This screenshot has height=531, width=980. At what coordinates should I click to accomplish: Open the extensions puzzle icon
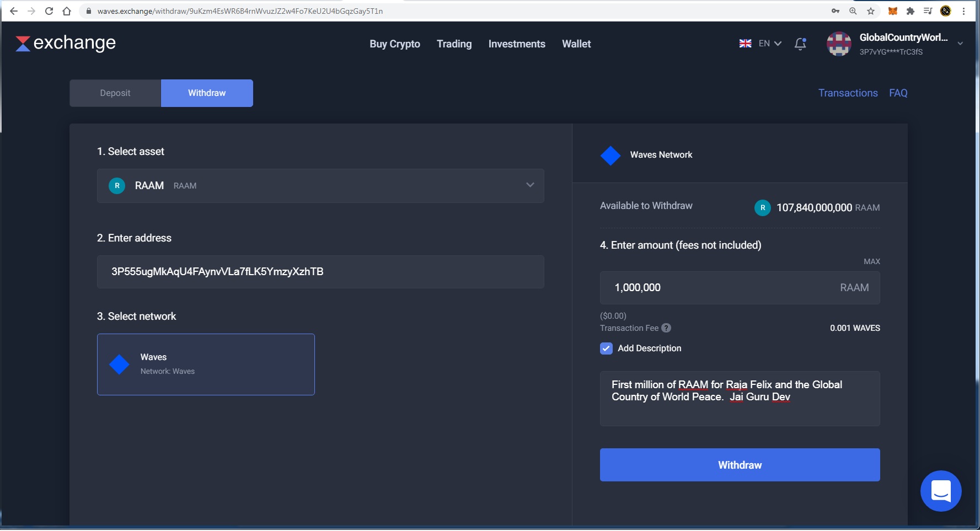[x=911, y=11]
